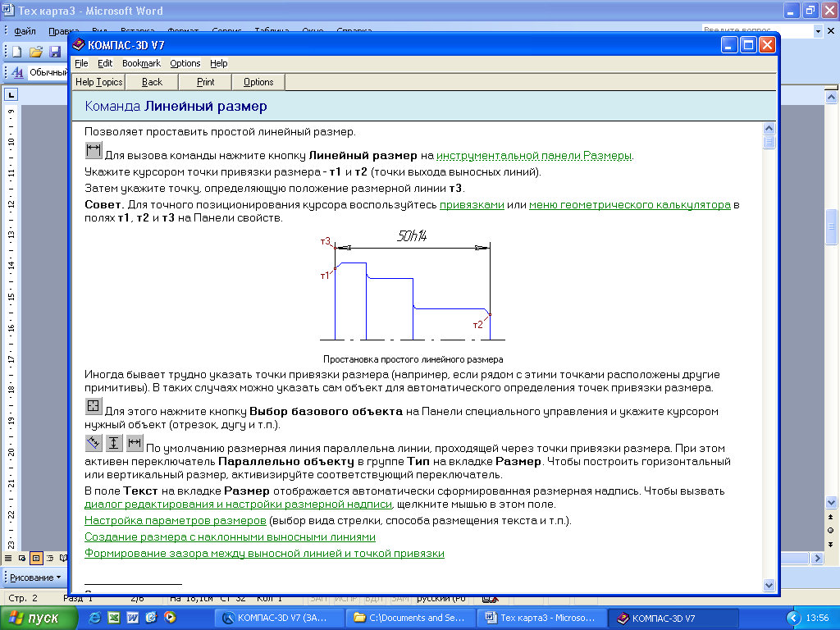Click the Back button in help toolbar
Viewport: 840px width, 630px height.
[152, 82]
